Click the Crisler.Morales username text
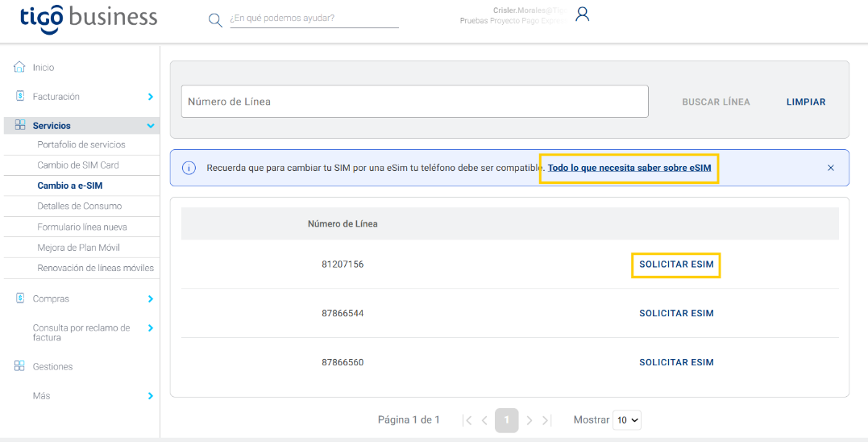Screen dimensions: 868x442 (x=530, y=10)
